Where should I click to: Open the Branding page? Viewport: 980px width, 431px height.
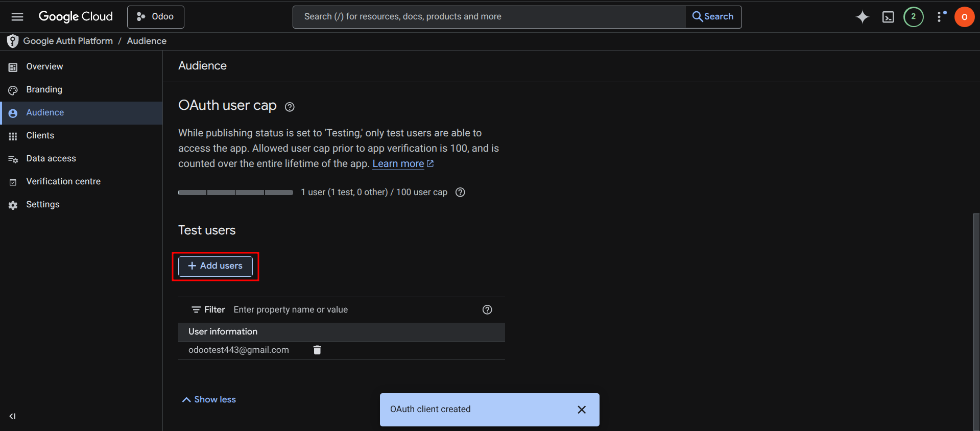click(82, 89)
